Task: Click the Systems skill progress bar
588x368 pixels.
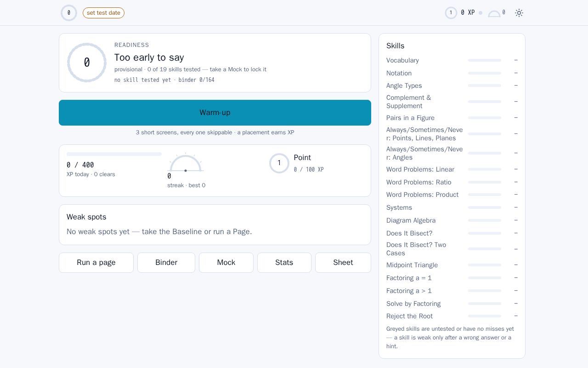Action: coord(485,207)
